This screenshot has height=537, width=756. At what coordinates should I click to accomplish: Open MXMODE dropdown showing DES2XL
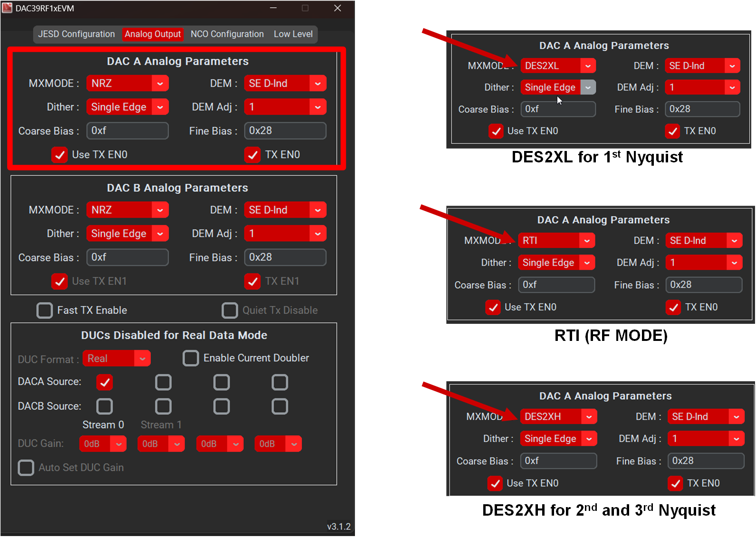[x=558, y=66]
